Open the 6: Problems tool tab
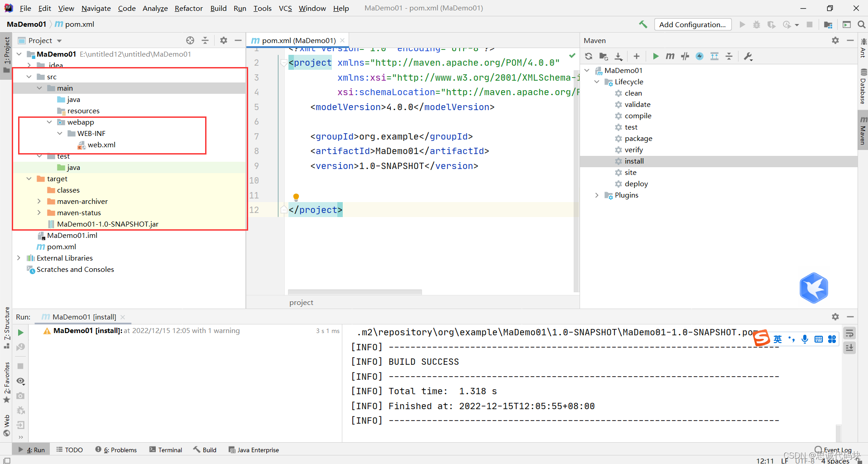 pyautogui.click(x=116, y=449)
